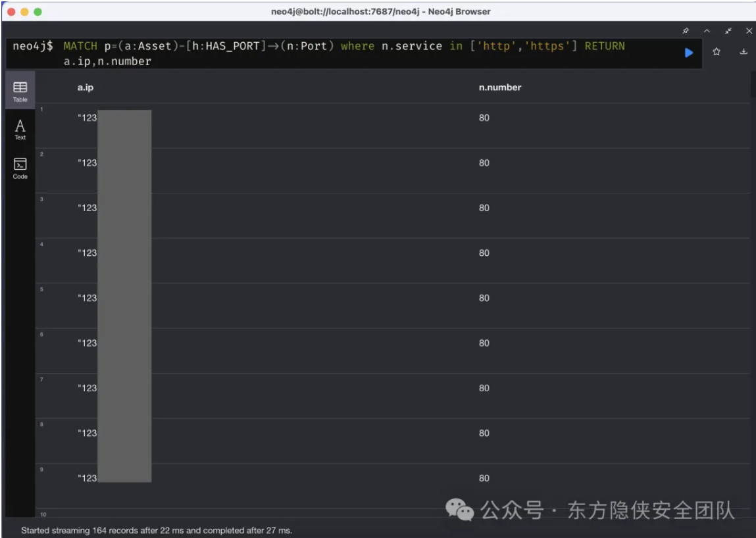
Task: Select the n.number column header
Action: point(500,87)
